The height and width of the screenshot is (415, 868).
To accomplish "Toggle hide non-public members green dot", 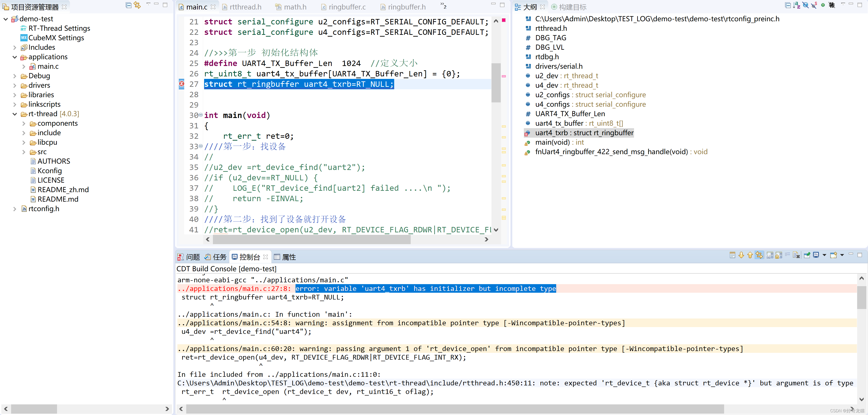I will (x=823, y=5).
